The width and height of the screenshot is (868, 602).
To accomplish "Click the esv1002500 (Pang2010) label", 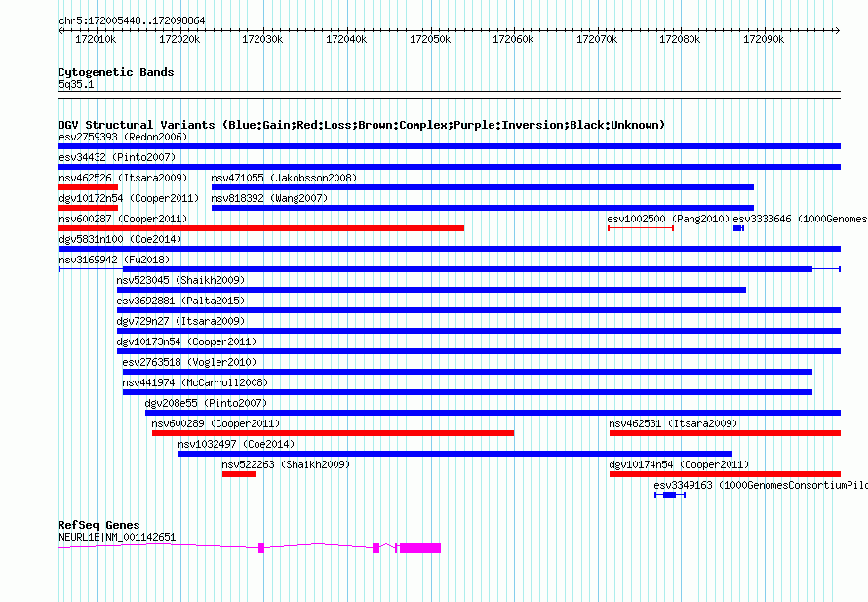I will point(668,219).
